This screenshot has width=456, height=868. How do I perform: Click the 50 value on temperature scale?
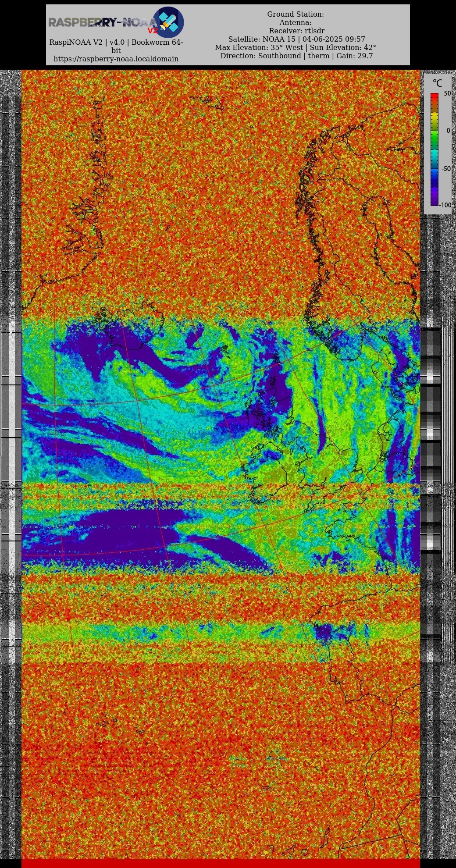click(x=447, y=93)
